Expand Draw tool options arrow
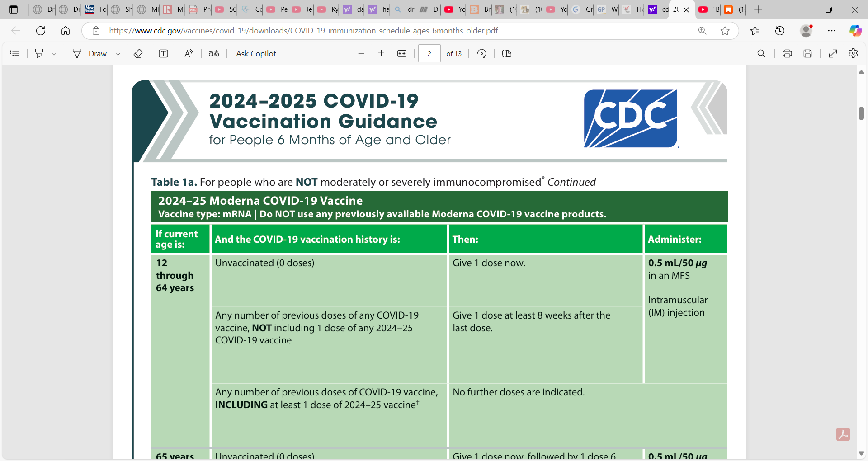 click(118, 54)
